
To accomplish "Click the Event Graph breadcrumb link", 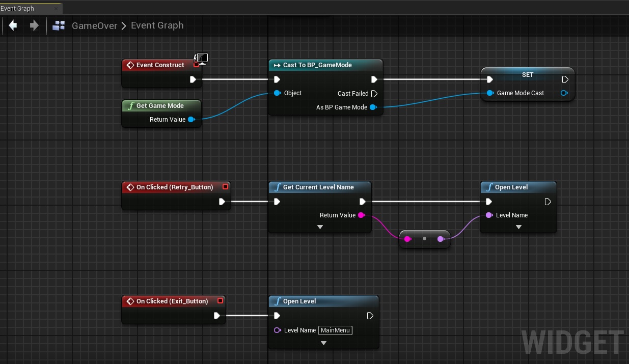I will [x=157, y=25].
